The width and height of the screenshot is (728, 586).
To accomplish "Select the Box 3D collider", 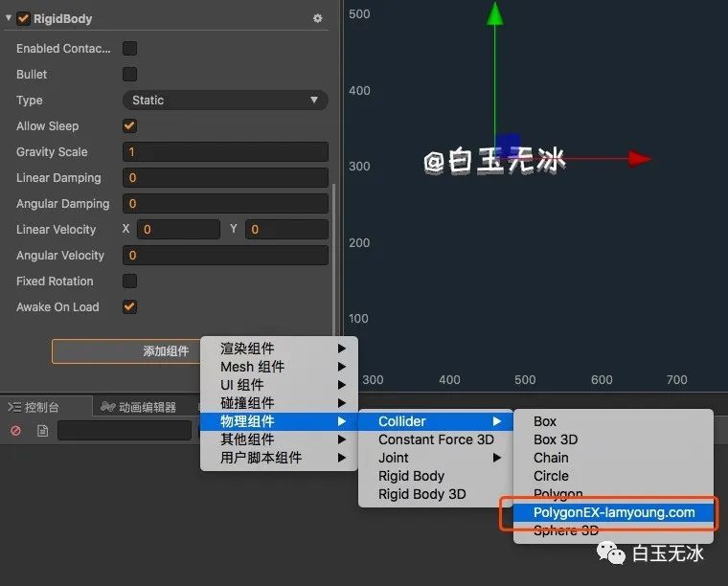I will (613, 439).
